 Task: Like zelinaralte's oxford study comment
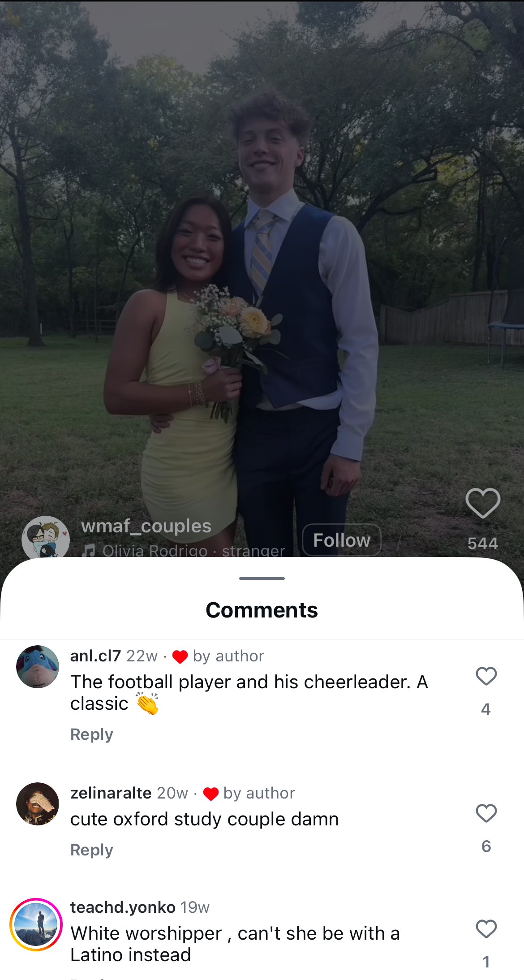[486, 813]
